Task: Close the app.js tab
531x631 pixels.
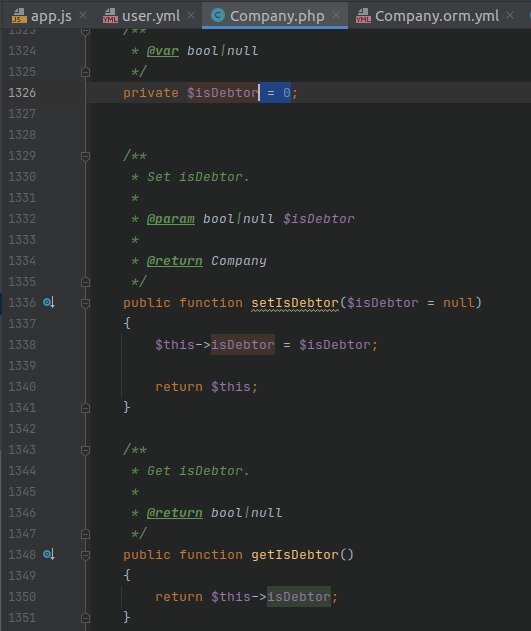Action: [83, 15]
